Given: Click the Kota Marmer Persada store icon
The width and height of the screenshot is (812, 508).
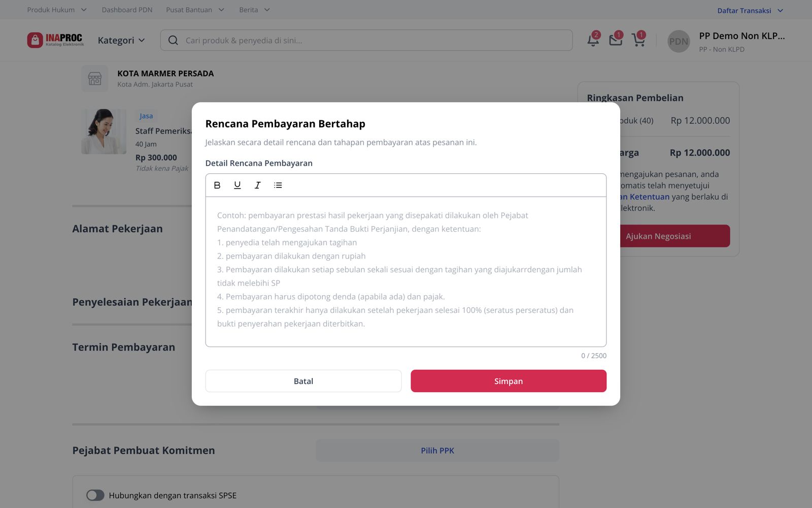Looking at the screenshot, I should point(95,79).
